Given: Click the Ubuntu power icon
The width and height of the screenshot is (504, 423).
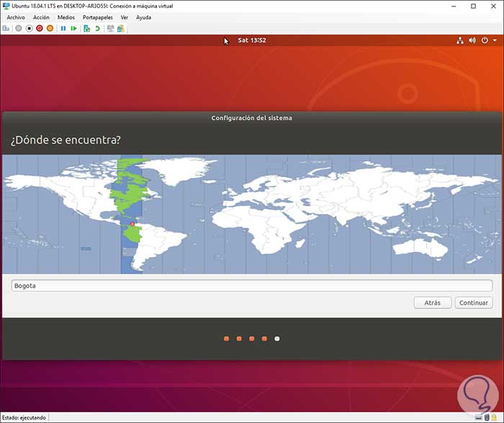Looking at the screenshot, I should click(x=485, y=40).
